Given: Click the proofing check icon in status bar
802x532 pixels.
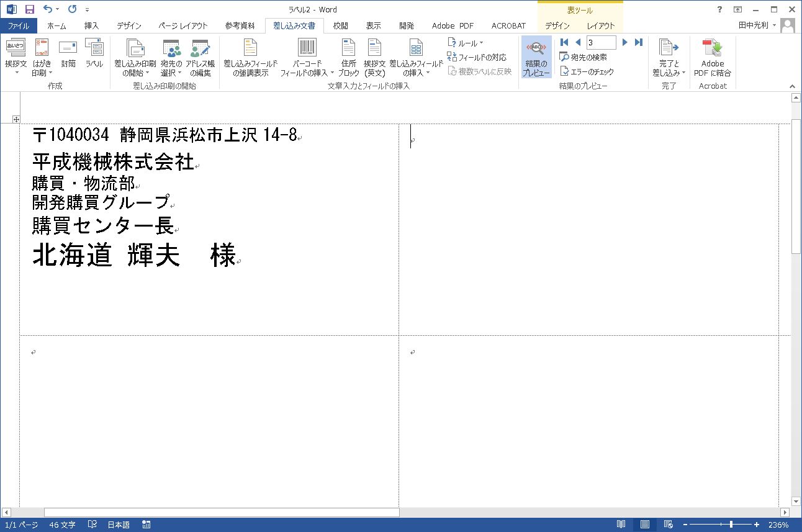Looking at the screenshot, I should [x=92, y=525].
